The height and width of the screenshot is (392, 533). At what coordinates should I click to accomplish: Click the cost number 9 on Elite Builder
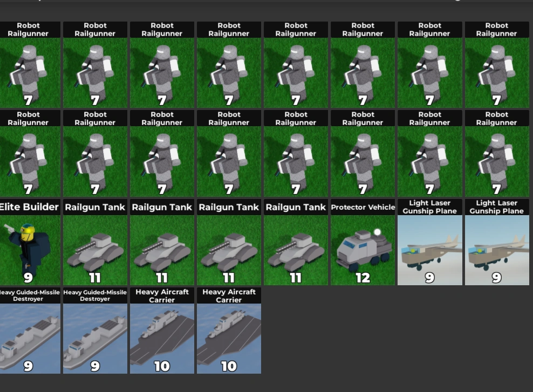[x=28, y=278]
